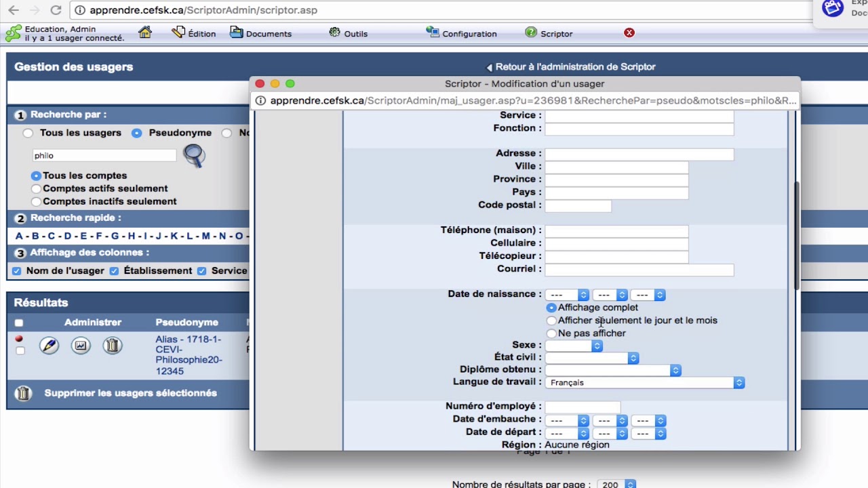Select Tous les usagers radio button
The image size is (868, 488).
(28, 133)
